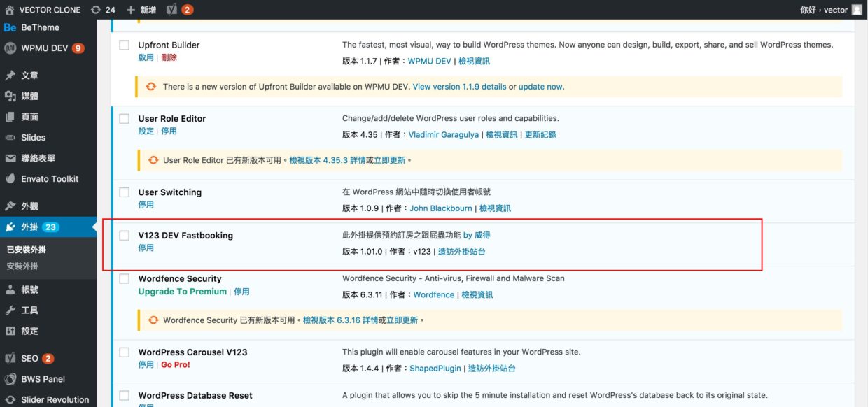
Task: Open the 工具 menu label
Action: pyautogui.click(x=29, y=310)
